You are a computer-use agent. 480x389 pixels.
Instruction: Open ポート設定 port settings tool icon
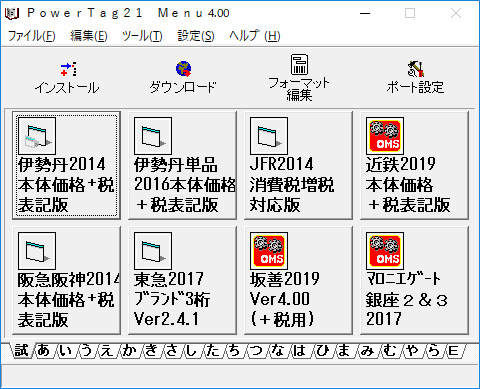(x=415, y=69)
